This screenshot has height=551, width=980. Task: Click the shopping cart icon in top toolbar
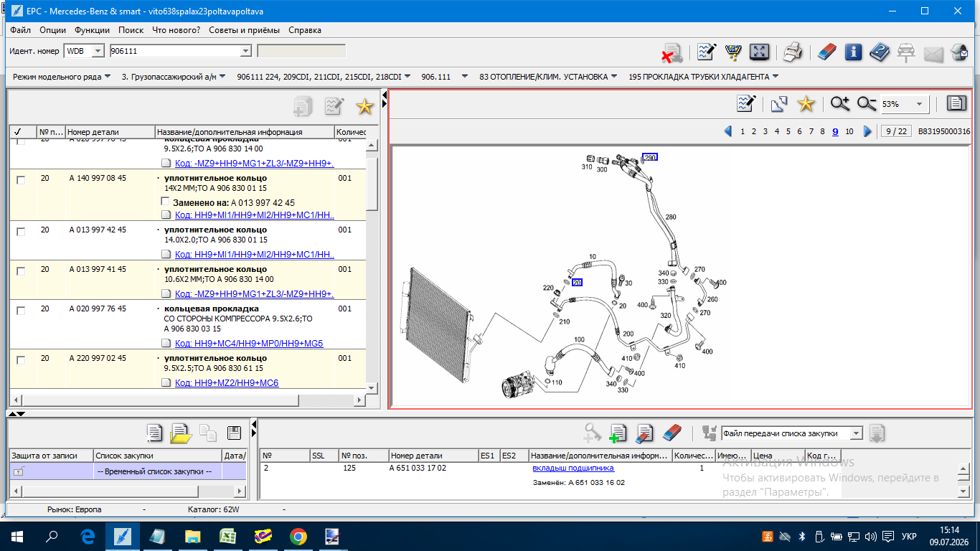pyautogui.click(x=733, y=52)
